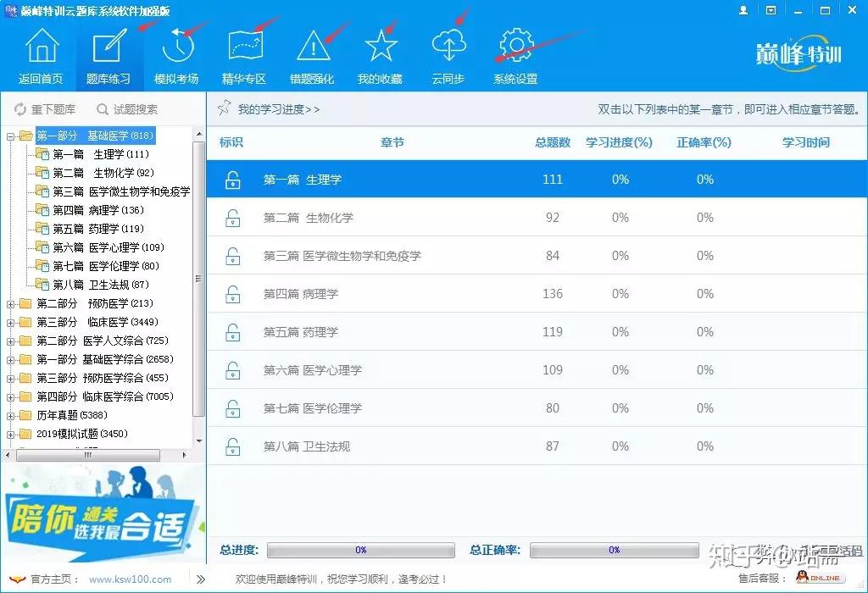The width and height of the screenshot is (868, 593).
Task: Click tree panel vertical scrollbar
Action: pos(198,279)
